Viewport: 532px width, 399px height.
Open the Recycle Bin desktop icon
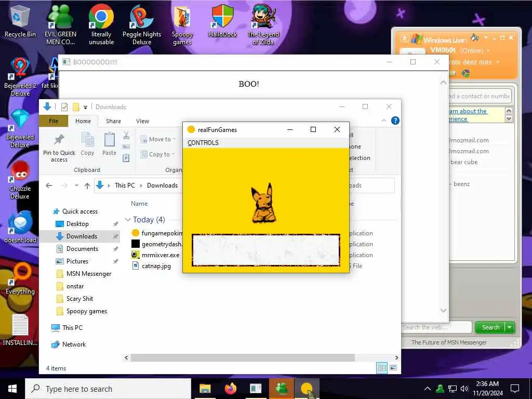click(20, 21)
